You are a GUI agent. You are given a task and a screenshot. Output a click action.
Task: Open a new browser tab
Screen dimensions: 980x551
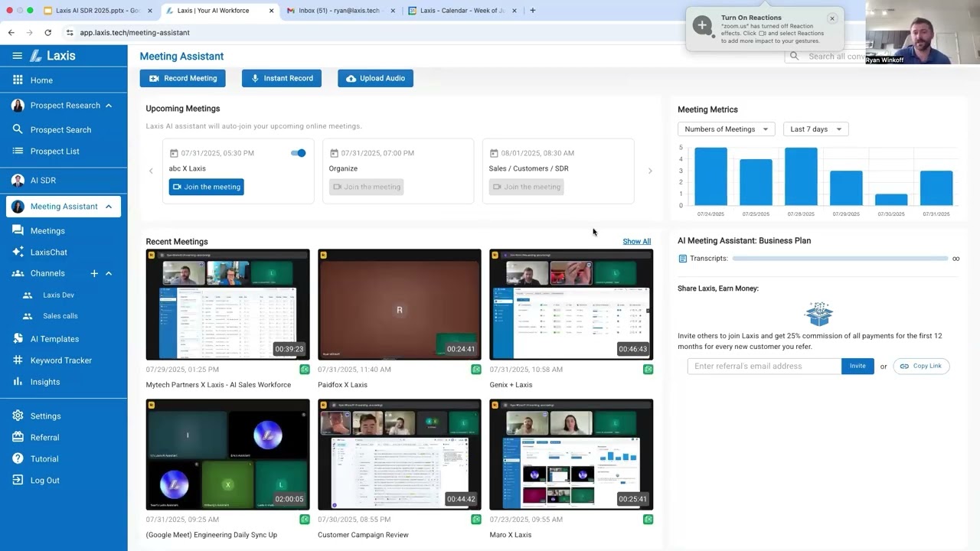click(x=532, y=11)
